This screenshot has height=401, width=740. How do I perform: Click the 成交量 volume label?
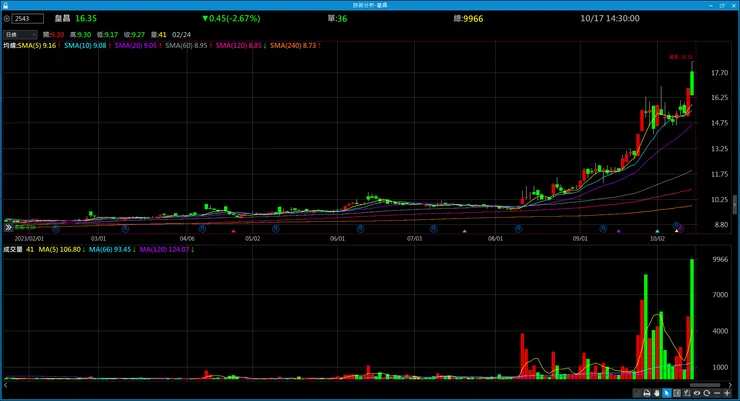click(x=13, y=250)
